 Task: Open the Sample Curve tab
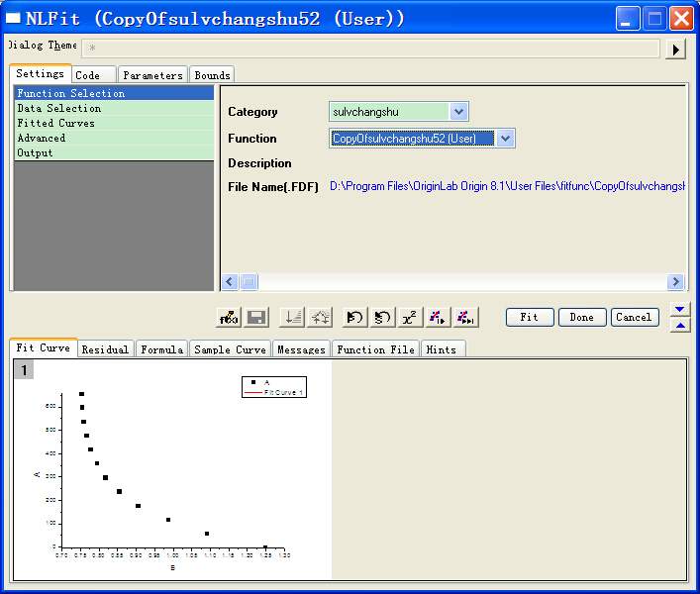[230, 349]
